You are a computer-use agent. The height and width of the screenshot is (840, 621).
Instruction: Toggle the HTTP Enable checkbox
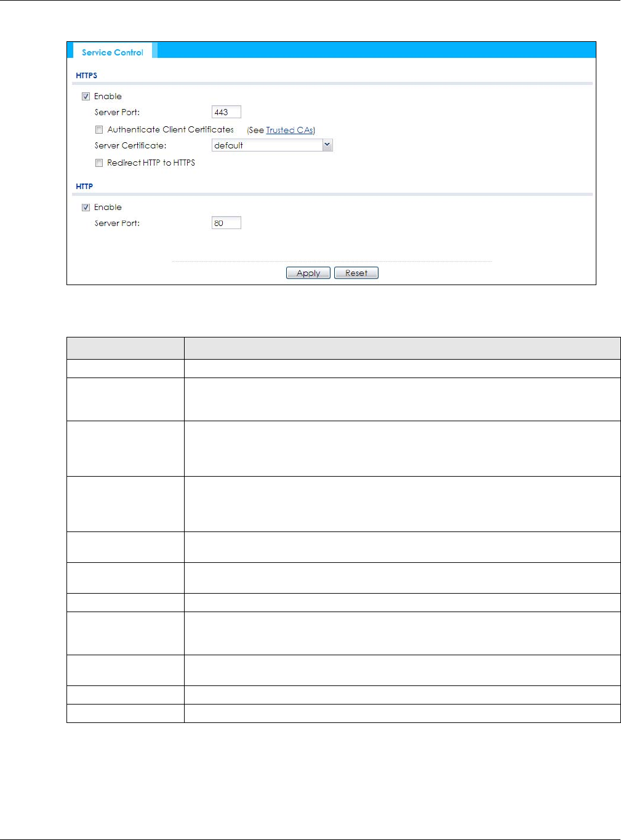pyautogui.click(x=86, y=208)
